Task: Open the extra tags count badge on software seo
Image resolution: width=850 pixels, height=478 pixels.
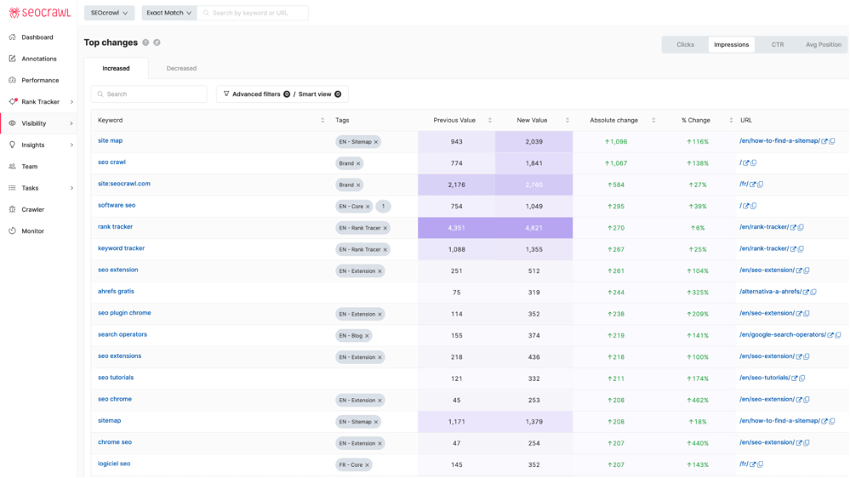Action: point(383,206)
